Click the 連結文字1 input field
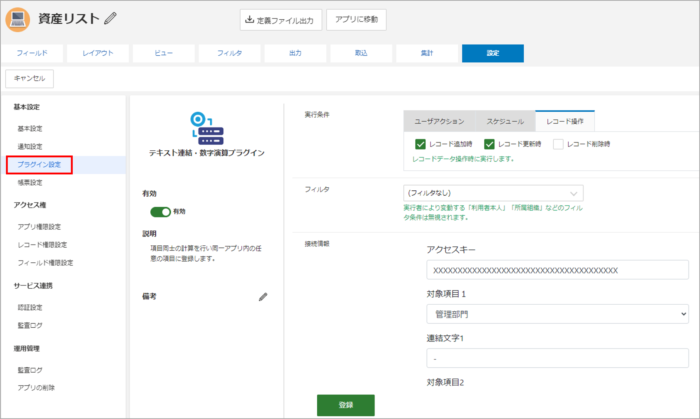The width and height of the screenshot is (700, 419). 557,358
